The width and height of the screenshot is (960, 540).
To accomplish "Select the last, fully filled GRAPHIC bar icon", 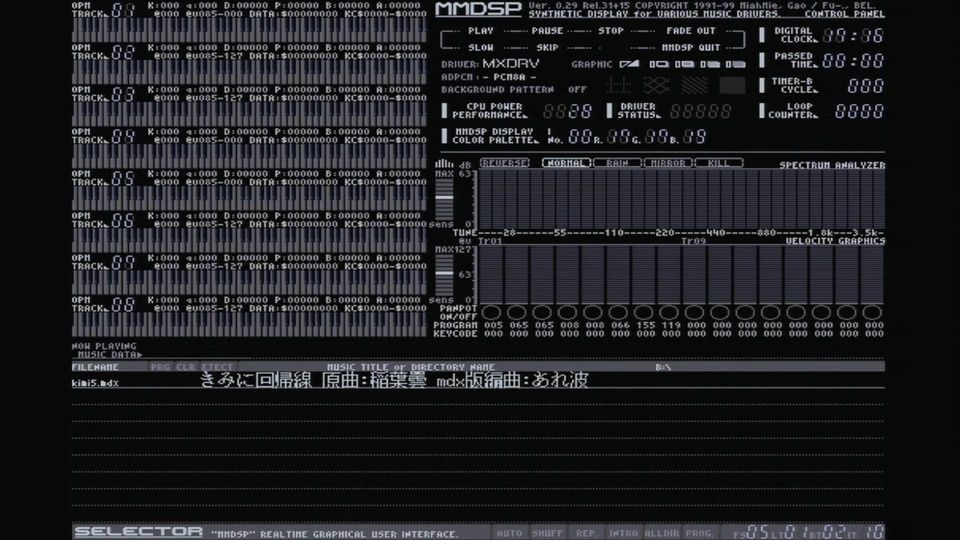I will tap(735, 64).
